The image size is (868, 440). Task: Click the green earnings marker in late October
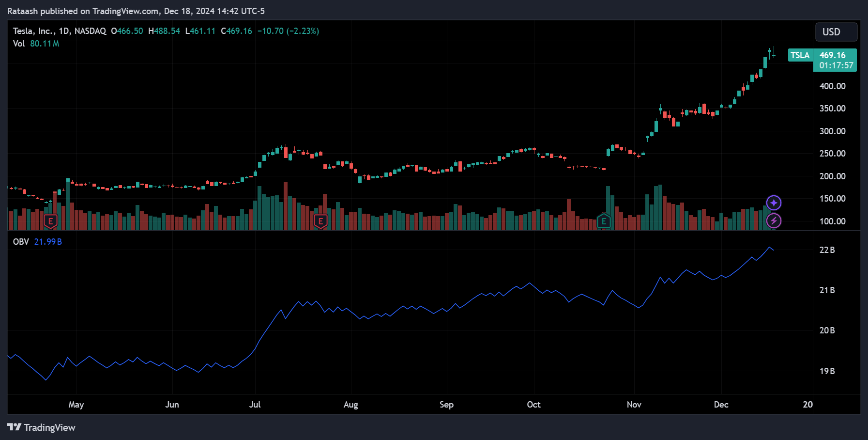click(x=604, y=221)
